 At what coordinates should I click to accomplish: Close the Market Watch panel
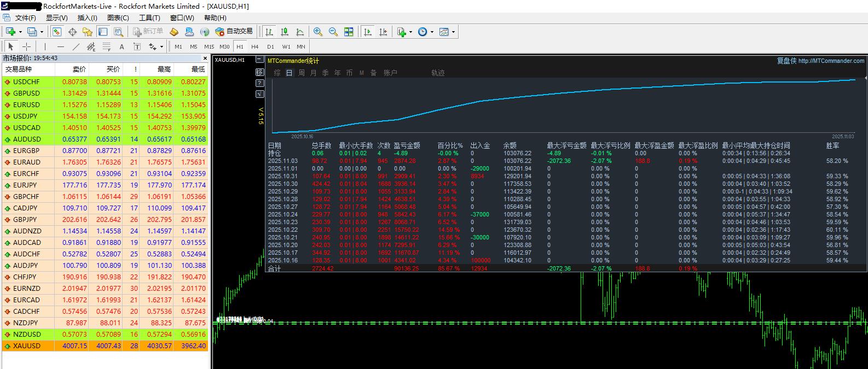206,58
